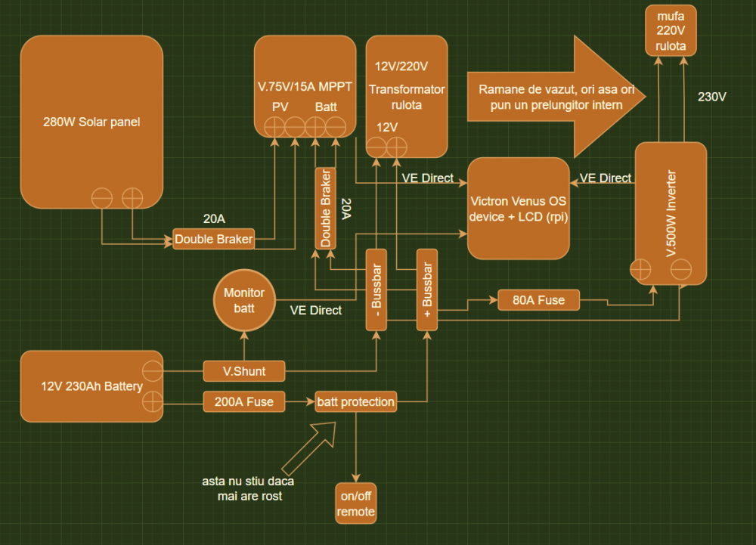Viewport: 756px width, 545px height.
Task: Click the 80A Fuse box
Action: click(x=538, y=300)
